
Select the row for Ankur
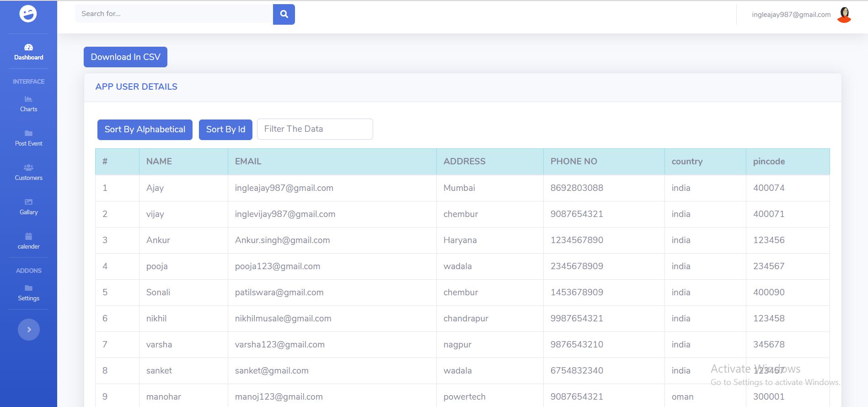point(158,240)
